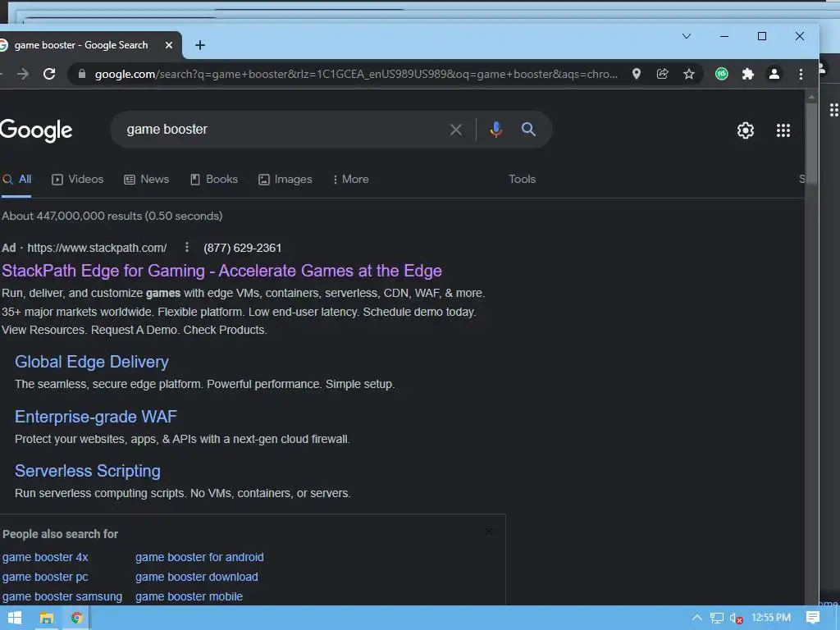
Task: Click the 'https://www.stackpath.com/' ad URL
Action: click(97, 248)
